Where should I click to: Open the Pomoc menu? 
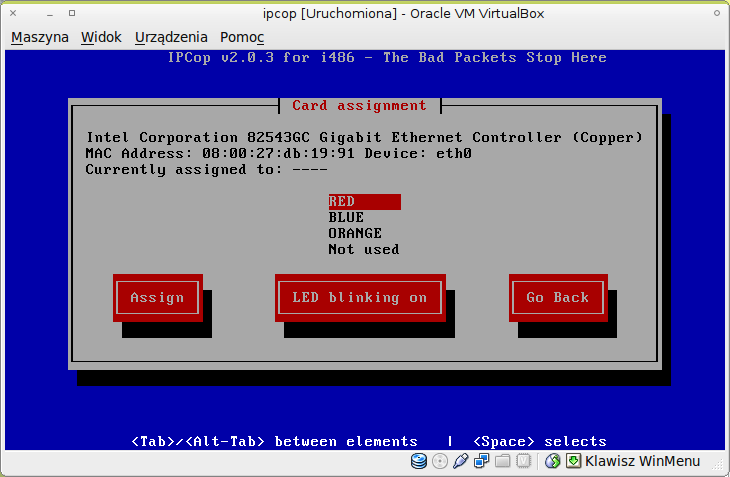click(x=242, y=37)
